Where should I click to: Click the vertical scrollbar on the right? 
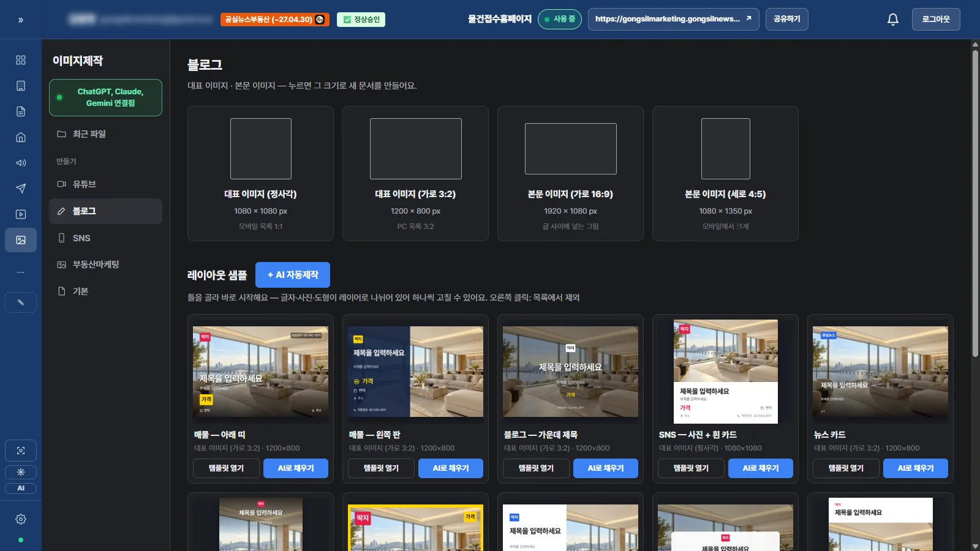(975, 203)
